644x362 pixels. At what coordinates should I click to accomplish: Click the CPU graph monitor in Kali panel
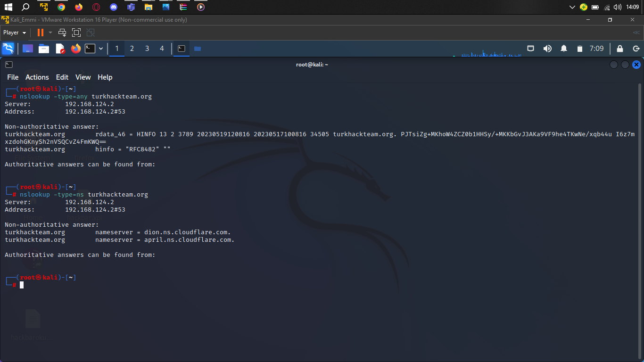pos(487,51)
